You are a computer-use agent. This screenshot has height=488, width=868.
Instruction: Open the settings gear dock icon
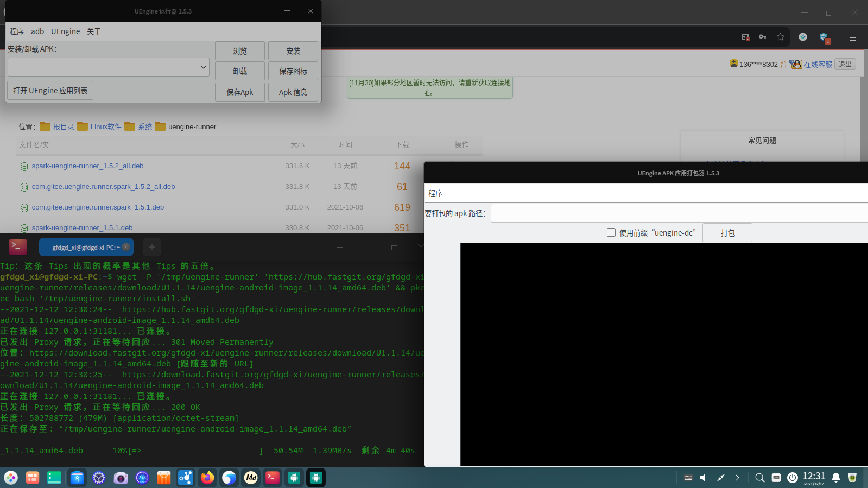pos(99,478)
